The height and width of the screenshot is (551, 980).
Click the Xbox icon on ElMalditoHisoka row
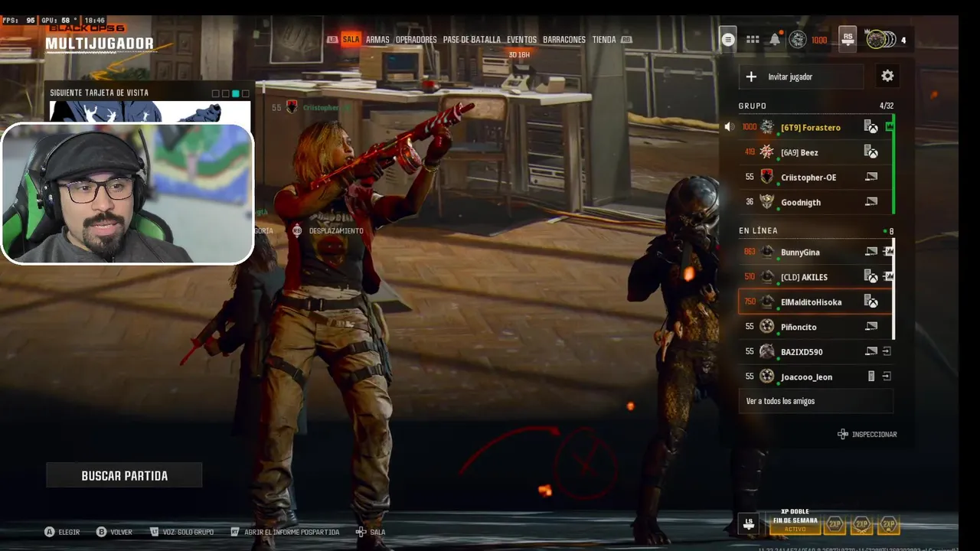click(x=871, y=302)
